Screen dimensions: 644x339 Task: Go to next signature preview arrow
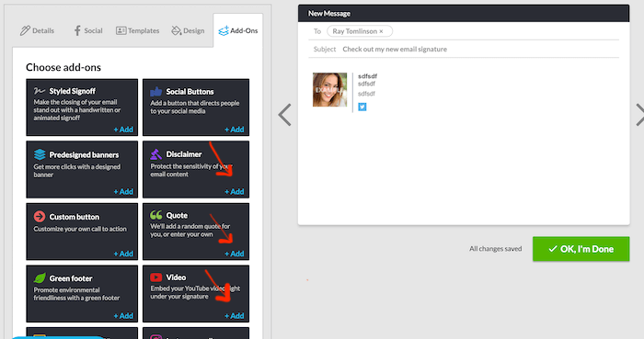pos(639,114)
